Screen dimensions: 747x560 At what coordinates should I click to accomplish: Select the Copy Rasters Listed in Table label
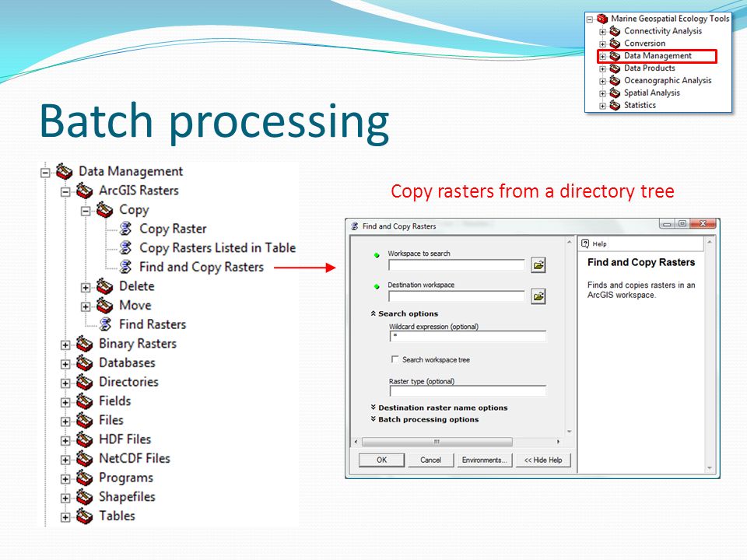pos(217,248)
